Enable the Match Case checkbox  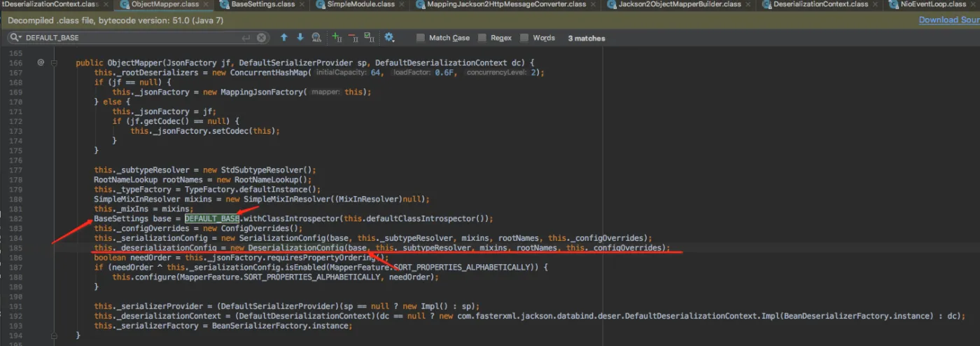[421, 38]
